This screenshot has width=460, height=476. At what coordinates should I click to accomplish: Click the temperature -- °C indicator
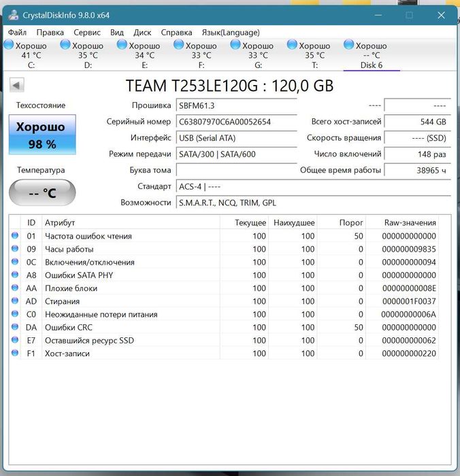42,192
